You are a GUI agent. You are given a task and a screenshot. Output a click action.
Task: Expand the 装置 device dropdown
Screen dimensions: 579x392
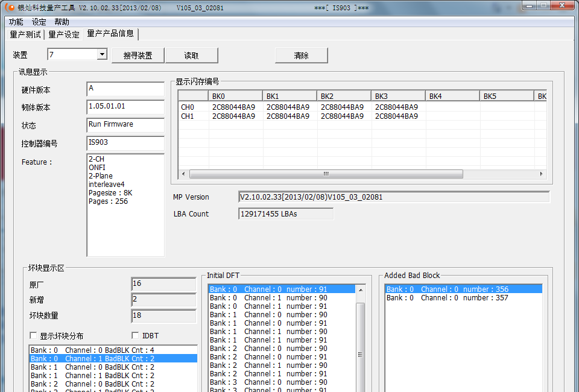pos(102,55)
